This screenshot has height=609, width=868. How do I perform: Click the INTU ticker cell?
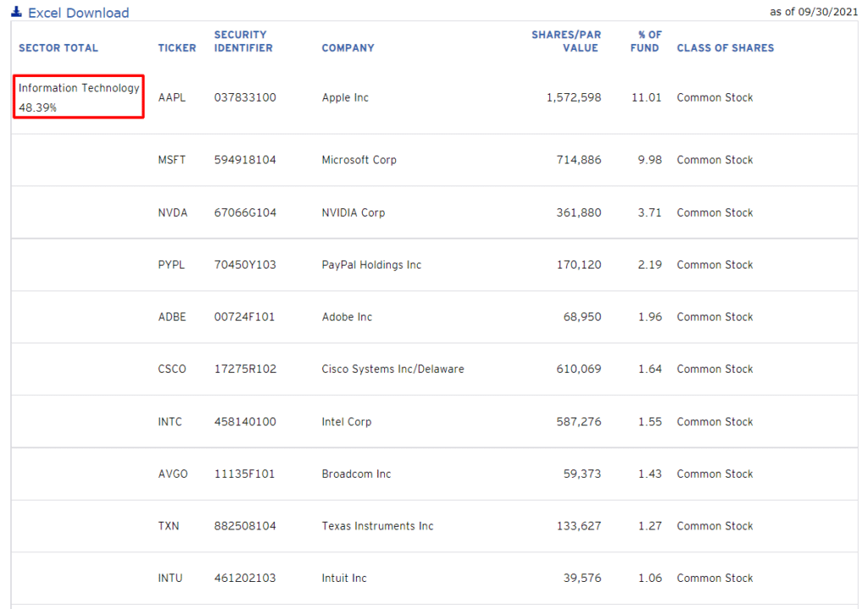coord(170,578)
